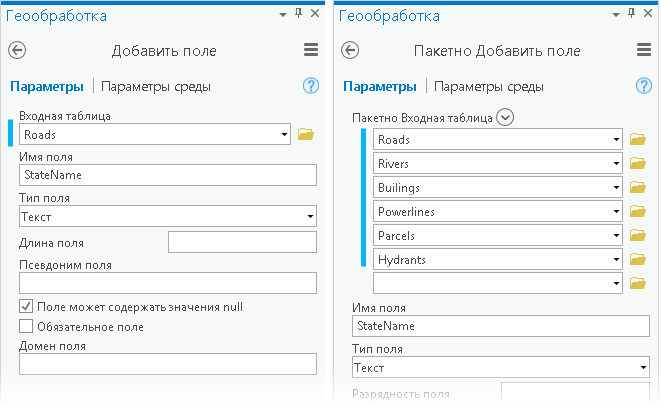Image resolution: width=661 pixels, height=407 pixels.
Task: Click Имя поля input with StateName left
Action: pos(168,175)
